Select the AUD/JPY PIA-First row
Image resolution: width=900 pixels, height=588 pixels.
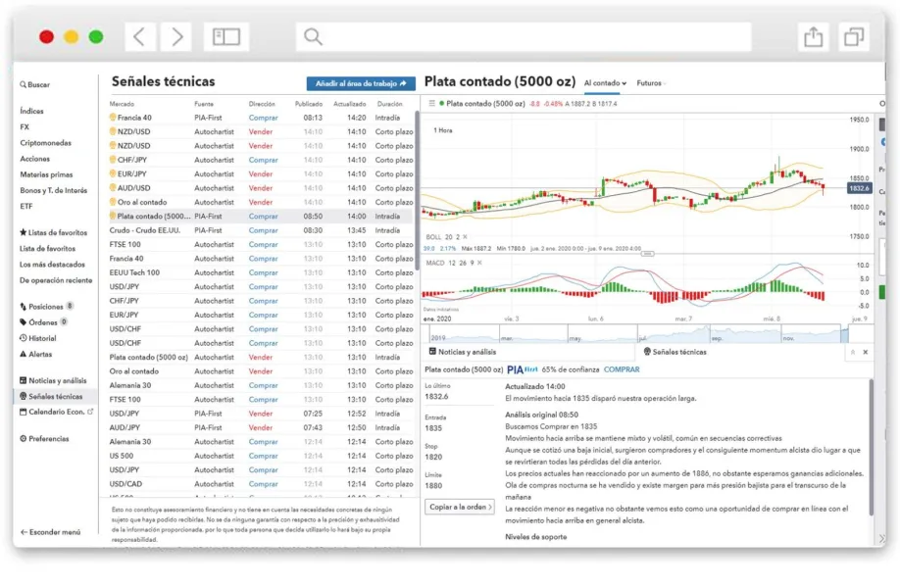click(x=260, y=427)
